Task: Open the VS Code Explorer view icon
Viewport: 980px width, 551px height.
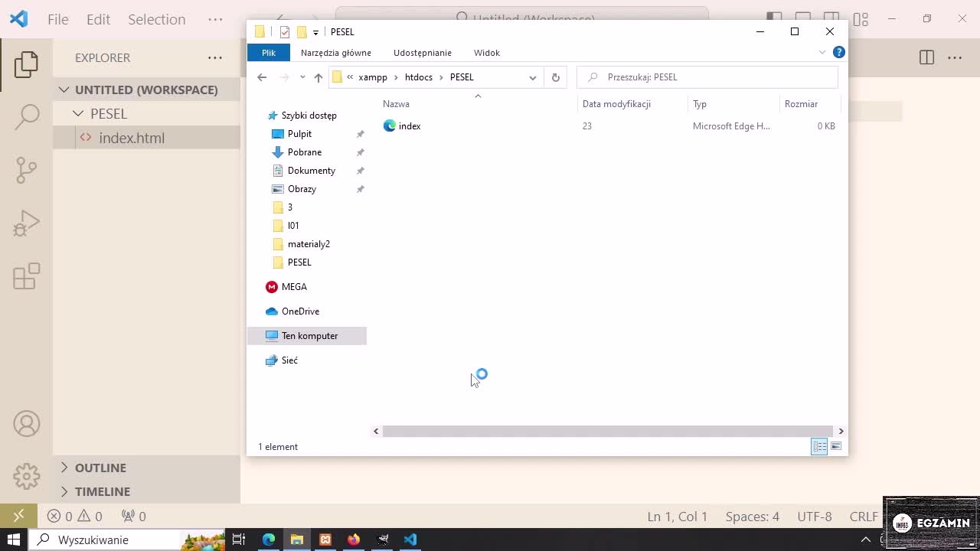Action: click(x=26, y=64)
